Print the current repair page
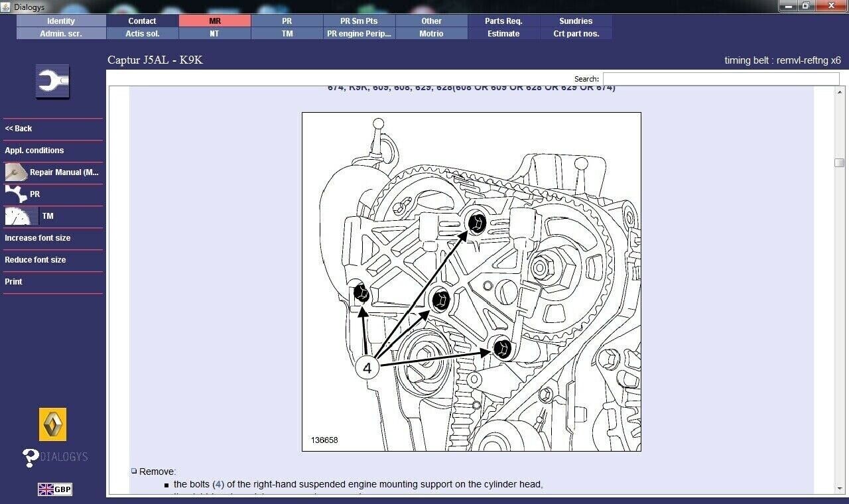 coord(13,282)
